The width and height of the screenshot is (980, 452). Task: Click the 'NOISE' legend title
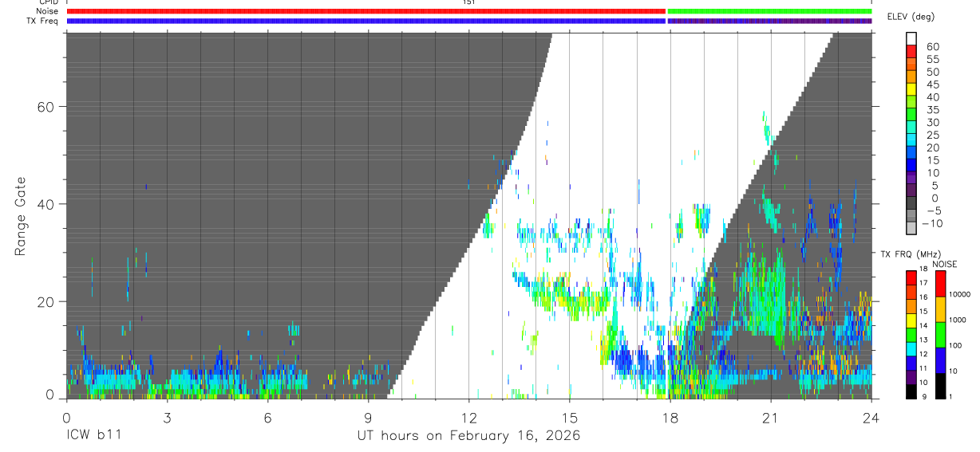coord(944,264)
